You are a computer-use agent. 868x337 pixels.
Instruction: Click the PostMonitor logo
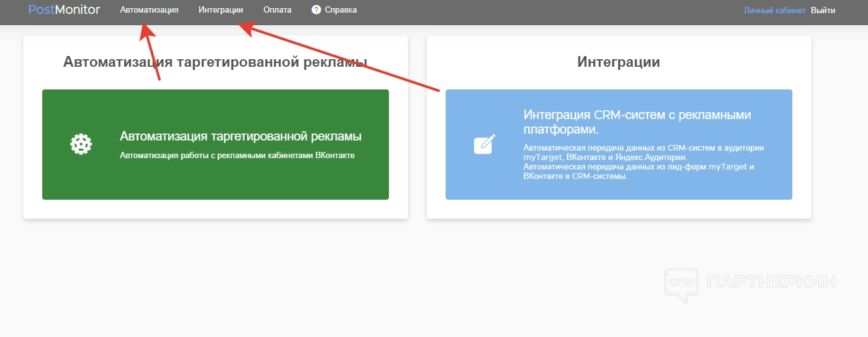64,9
